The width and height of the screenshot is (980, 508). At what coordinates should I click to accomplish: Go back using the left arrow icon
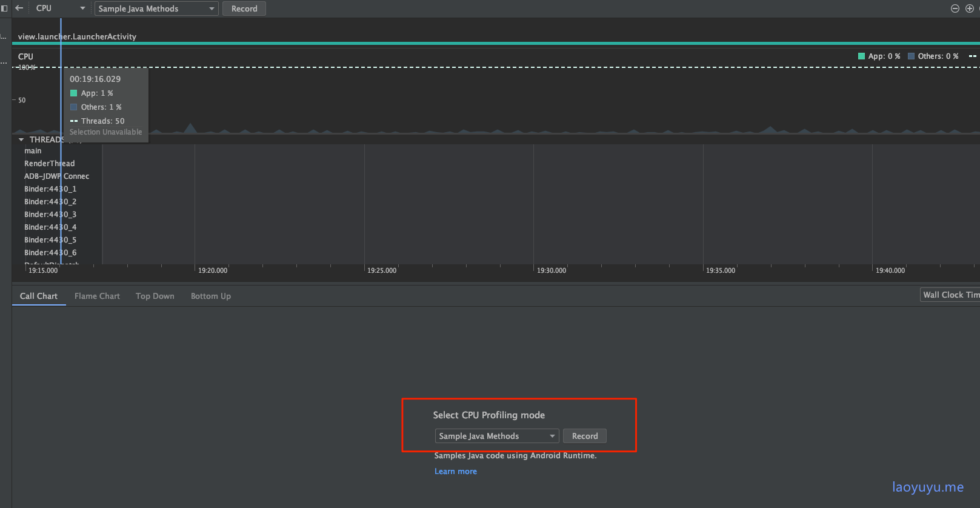19,8
